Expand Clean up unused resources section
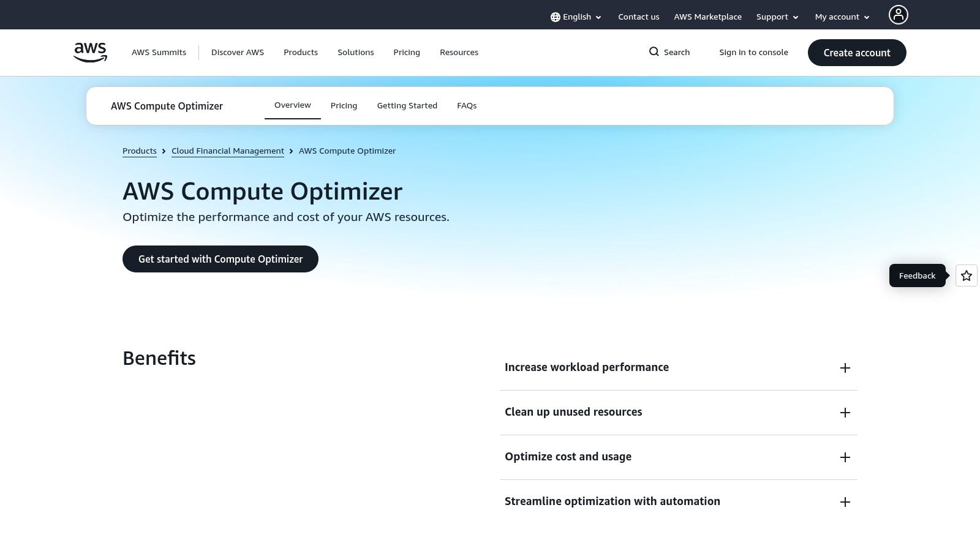The width and height of the screenshot is (980, 551). click(x=679, y=413)
